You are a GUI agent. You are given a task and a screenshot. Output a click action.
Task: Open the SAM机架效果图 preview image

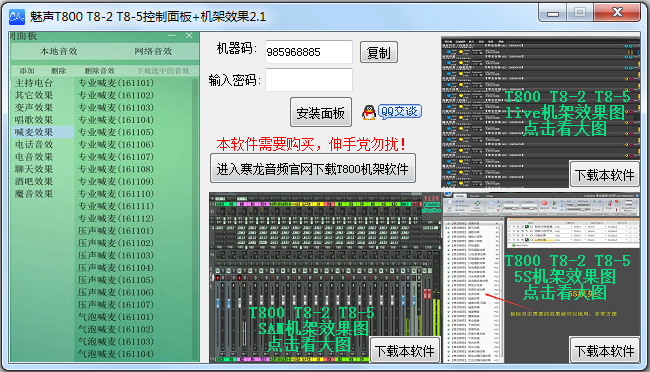[x=325, y=277]
